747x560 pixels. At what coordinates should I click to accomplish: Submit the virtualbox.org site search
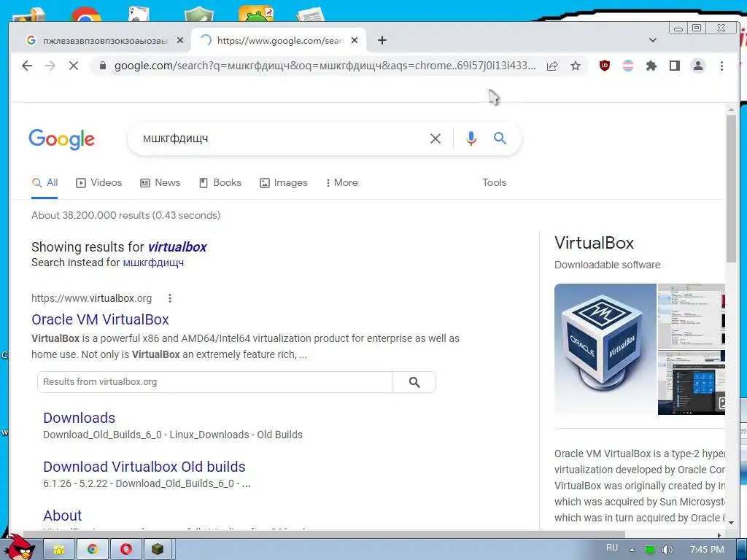click(x=414, y=382)
